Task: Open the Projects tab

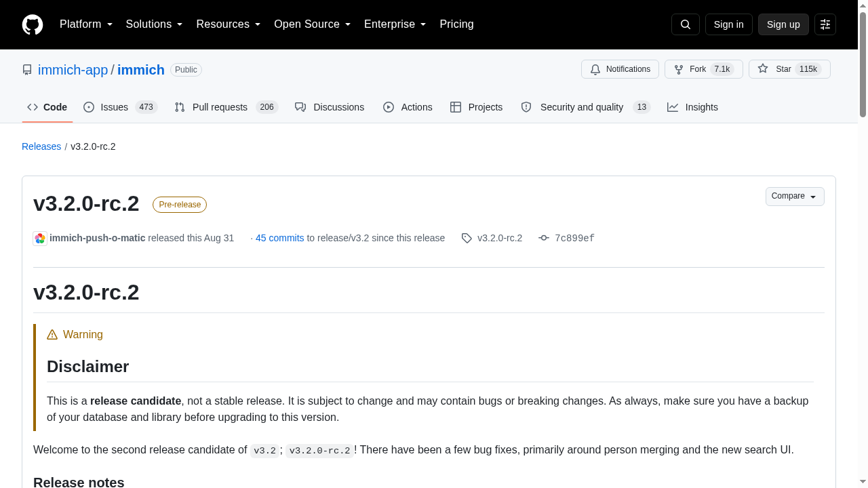Action: pyautogui.click(x=476, y=107)
